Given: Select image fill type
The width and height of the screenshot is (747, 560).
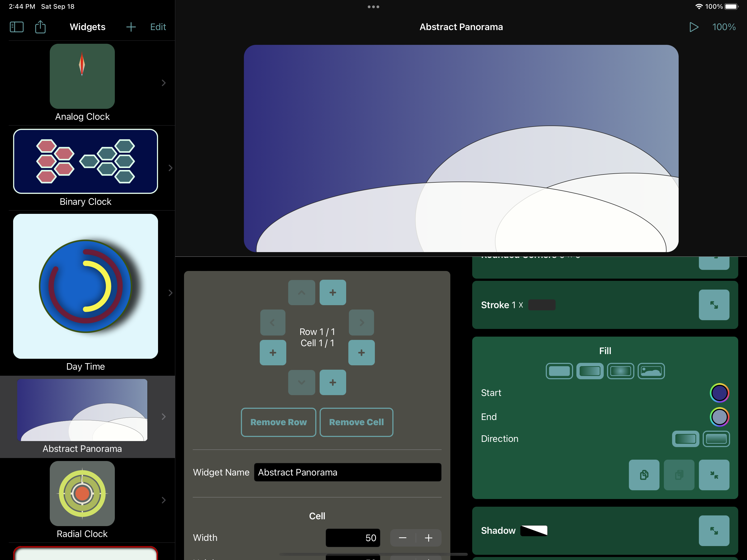Looking at the screenshot, I should tap(651, 371).
